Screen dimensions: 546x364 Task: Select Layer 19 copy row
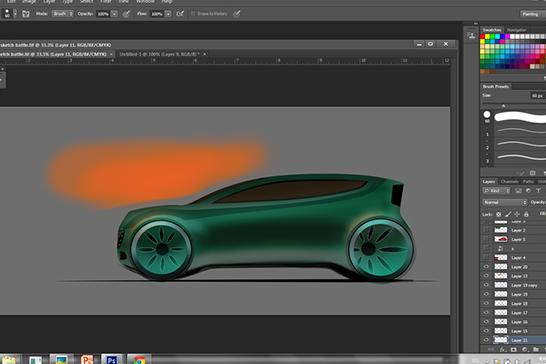pyautogui.click(x=513, y=285)
